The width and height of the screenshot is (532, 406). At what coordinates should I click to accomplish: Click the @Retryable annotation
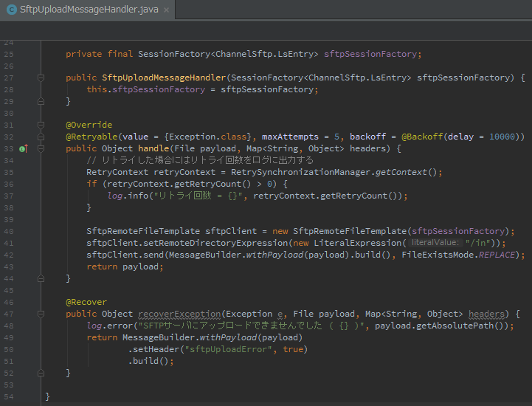point(91,137)
